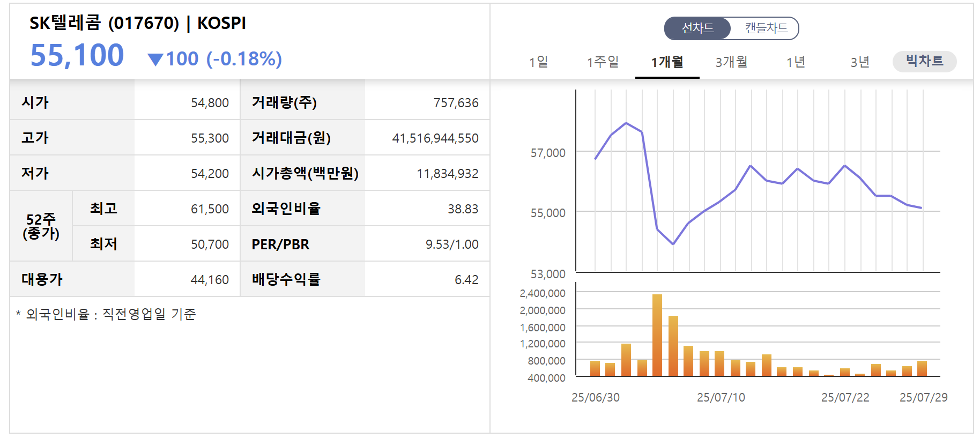The image size is (980, 438).
Task: Open the 빅차트 big chart button
Action: click(924, 61)
